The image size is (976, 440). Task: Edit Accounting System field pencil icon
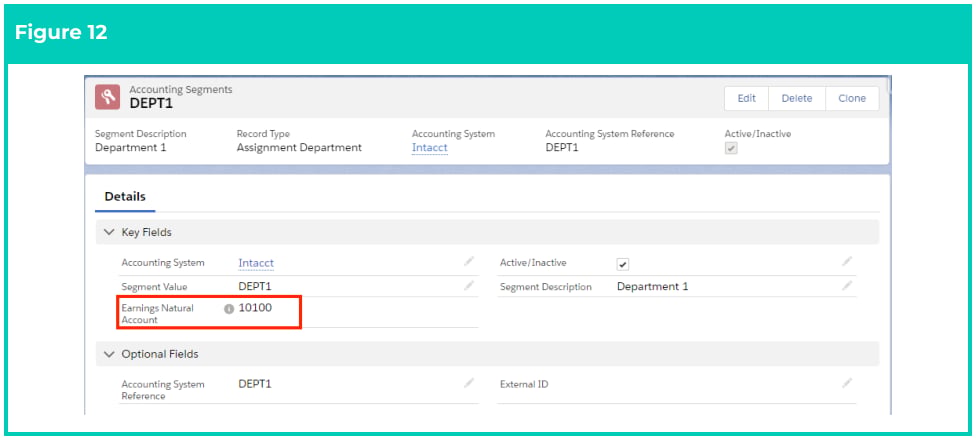coord(469,261)
